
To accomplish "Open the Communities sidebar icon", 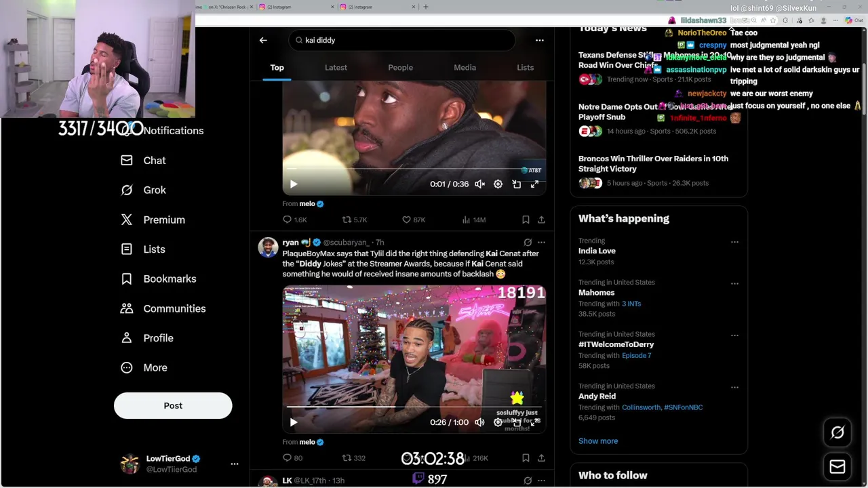I will pos(127,308).
